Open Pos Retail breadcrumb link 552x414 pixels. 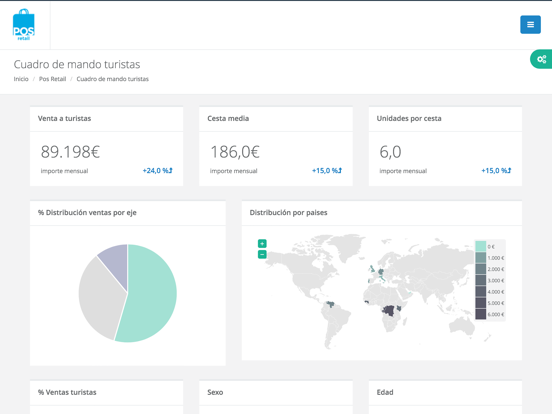(x=52, y=79)
